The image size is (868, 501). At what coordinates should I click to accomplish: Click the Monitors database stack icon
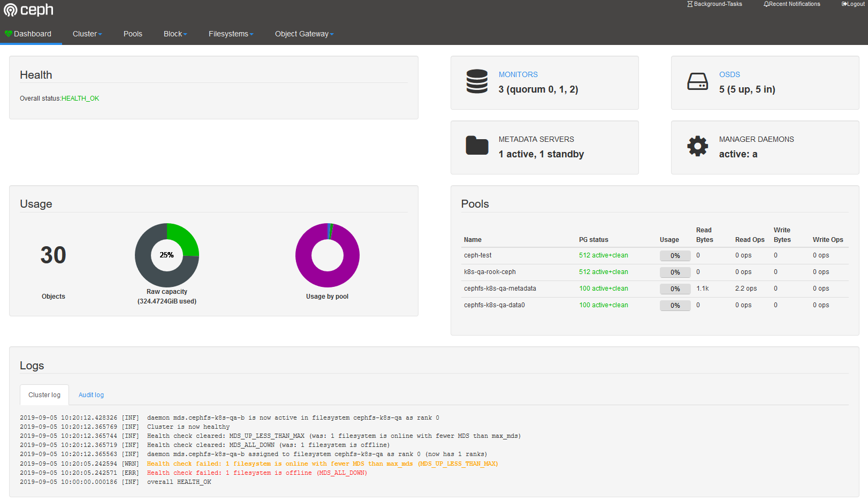(477, 81)
